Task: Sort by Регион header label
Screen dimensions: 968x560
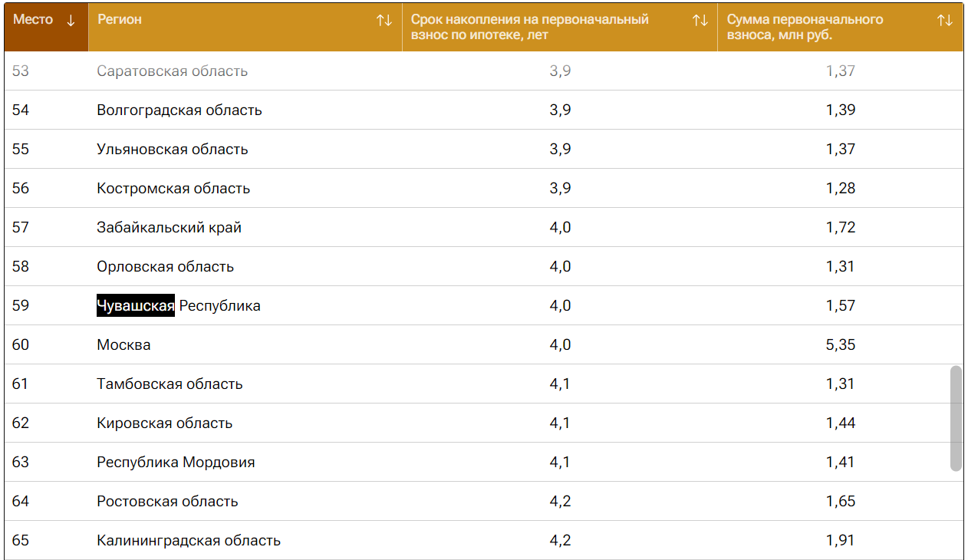Action: [x=120, y=20]
